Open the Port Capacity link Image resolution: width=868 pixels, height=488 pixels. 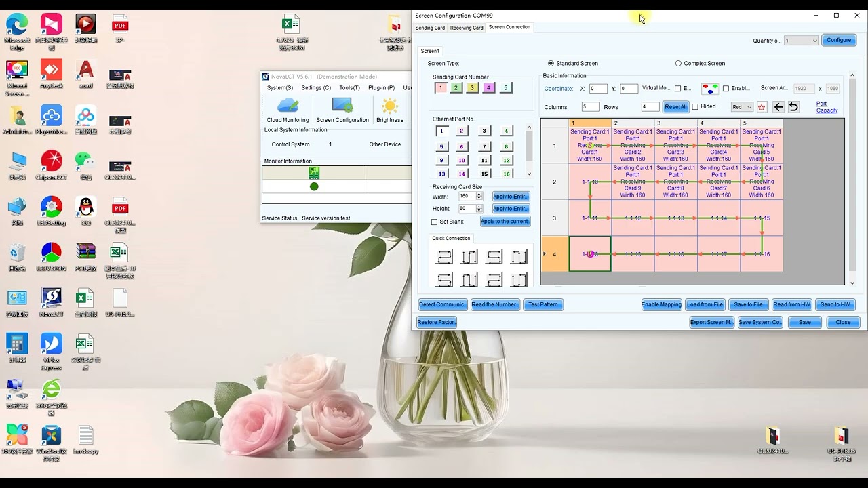click(827, 107)
